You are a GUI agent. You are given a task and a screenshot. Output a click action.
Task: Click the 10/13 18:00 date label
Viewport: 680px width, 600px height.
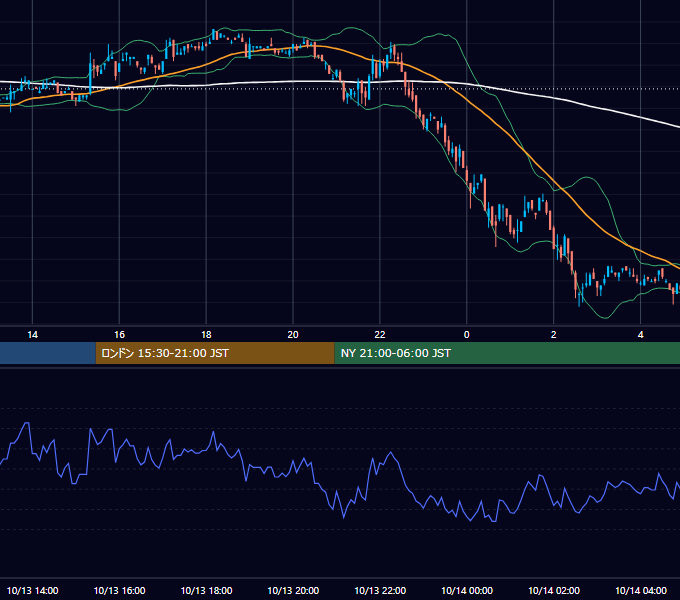pos(206,590)
